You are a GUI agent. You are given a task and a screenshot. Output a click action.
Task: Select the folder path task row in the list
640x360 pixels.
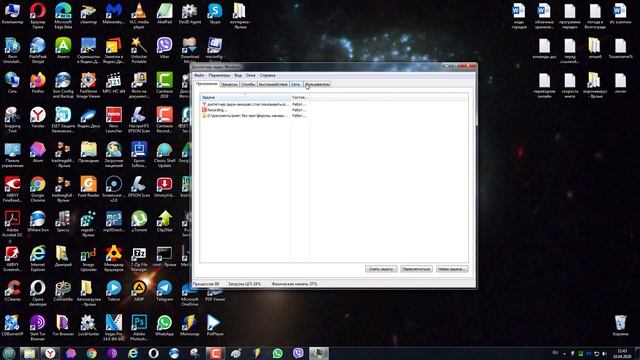254,116
